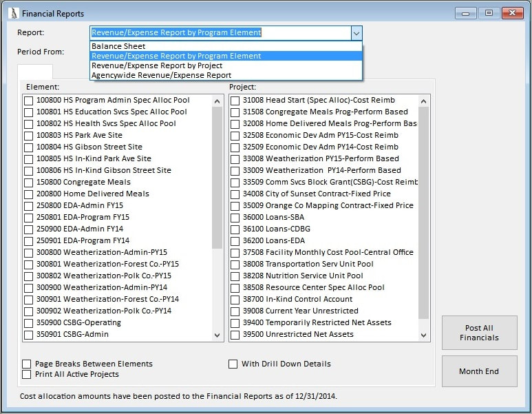This screenshot has width=532, height=414.
Task: Maximize the Financial Reports window
Action: [489, 13]
